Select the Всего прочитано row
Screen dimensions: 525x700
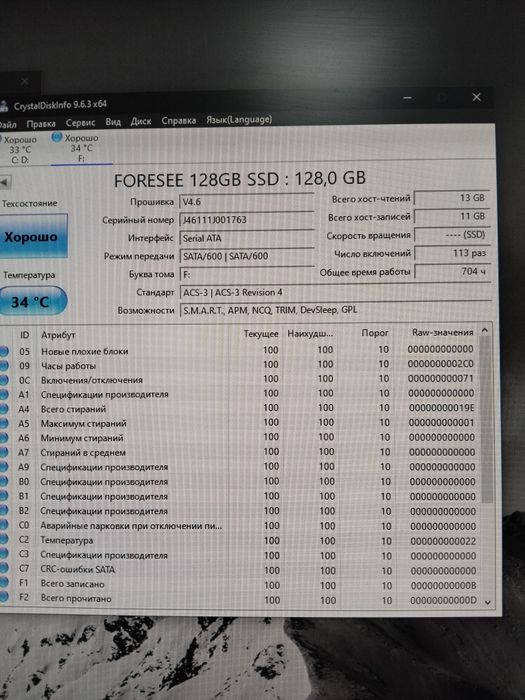(240, 599)
